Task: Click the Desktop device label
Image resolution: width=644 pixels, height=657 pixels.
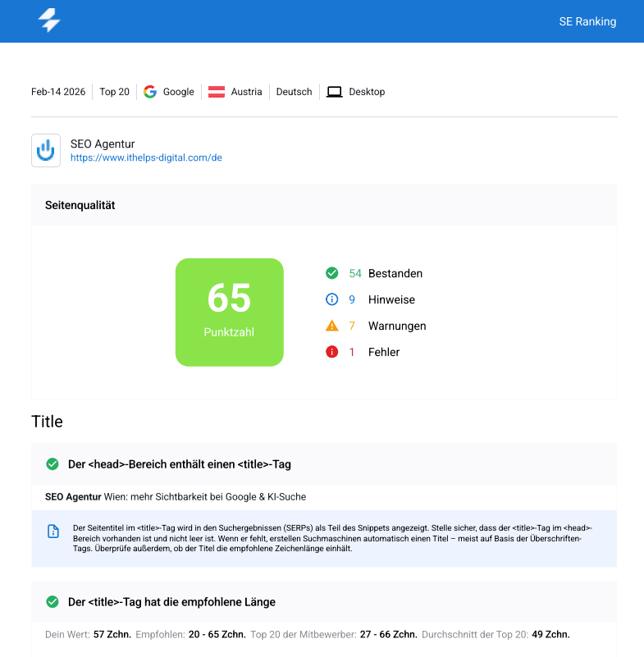Action: tap(367, 92)
